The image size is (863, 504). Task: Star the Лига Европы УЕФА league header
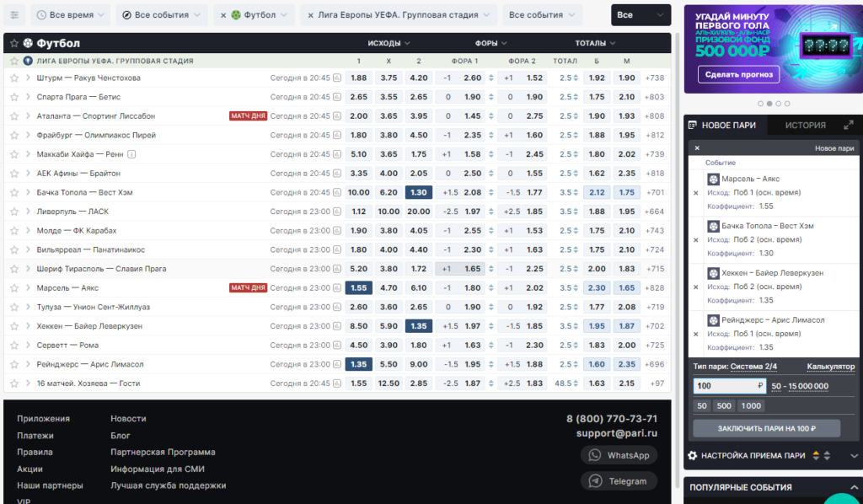click(x=14, y=61)
